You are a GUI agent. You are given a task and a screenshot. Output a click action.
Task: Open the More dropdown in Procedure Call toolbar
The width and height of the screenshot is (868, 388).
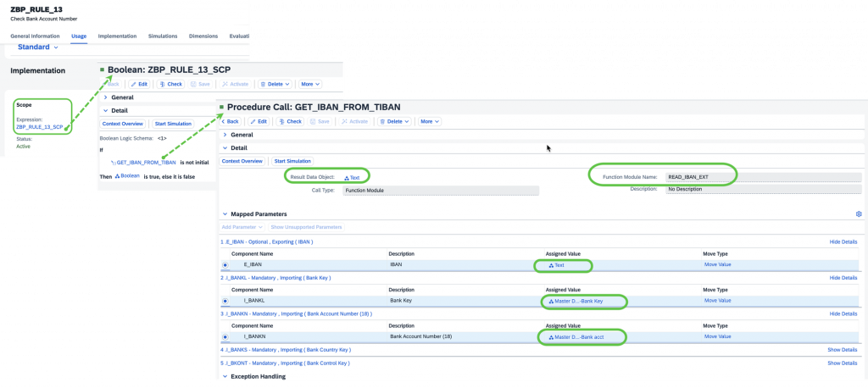[430, 121]
